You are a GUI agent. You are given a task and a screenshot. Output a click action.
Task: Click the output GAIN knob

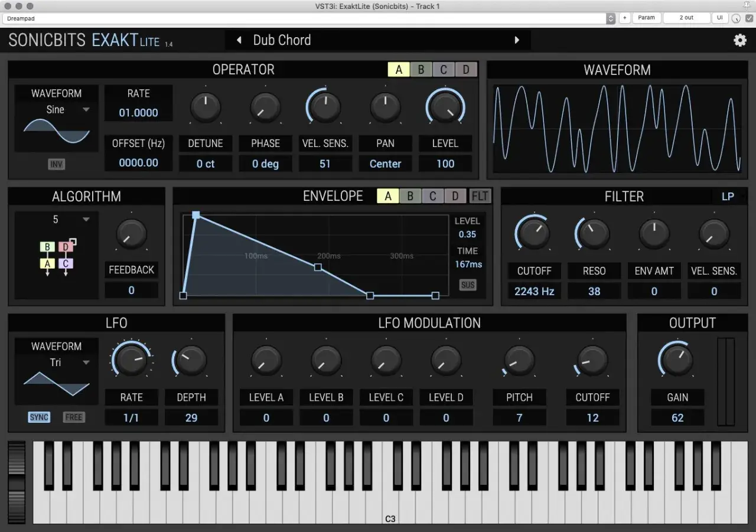click(677, 360)
